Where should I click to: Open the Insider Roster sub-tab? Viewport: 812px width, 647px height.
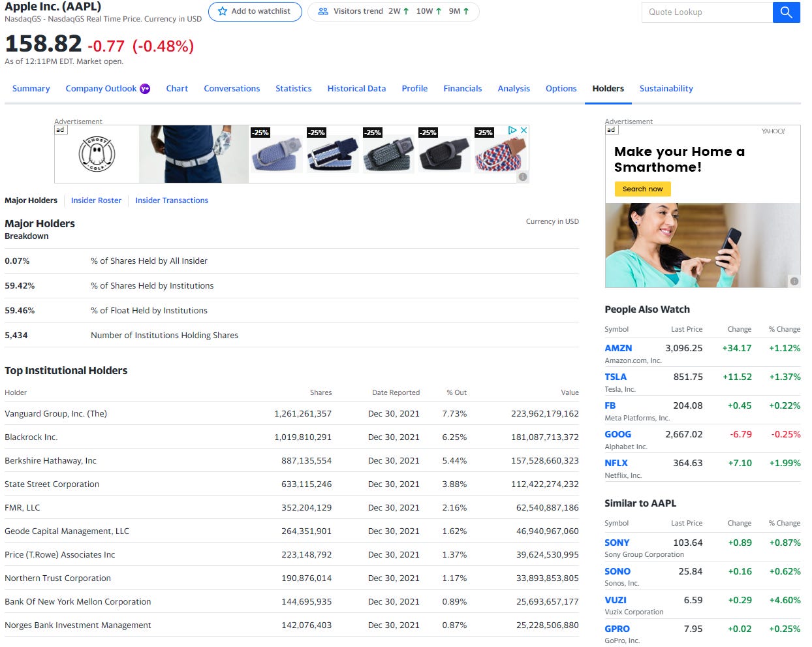click(x=96, y=200)
